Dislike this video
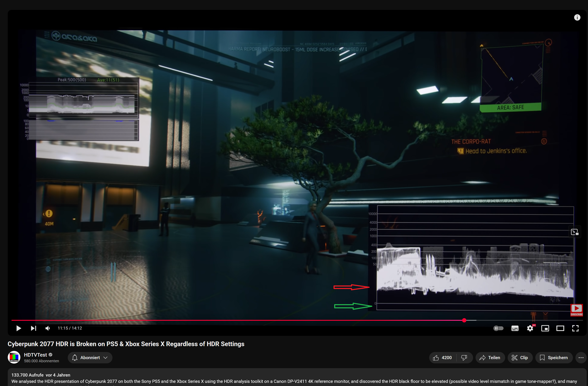Screen dimensions: 588x386 (x=464, y=358)
